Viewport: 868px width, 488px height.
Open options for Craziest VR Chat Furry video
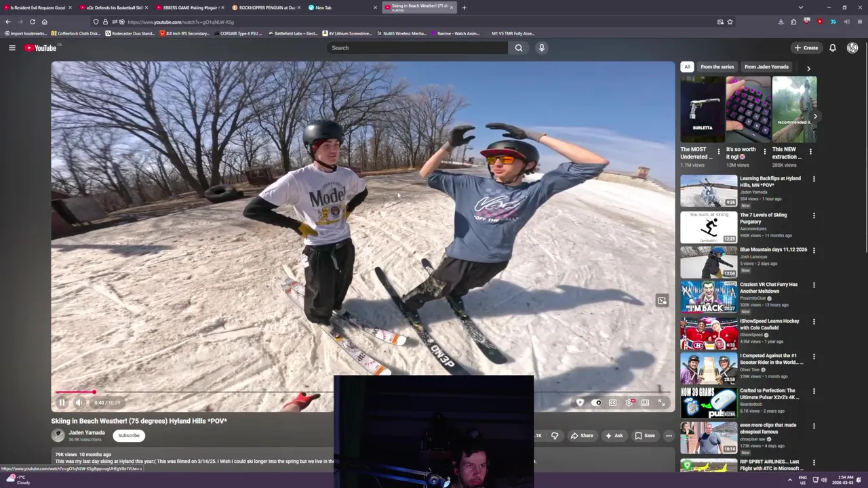point(814,285)
